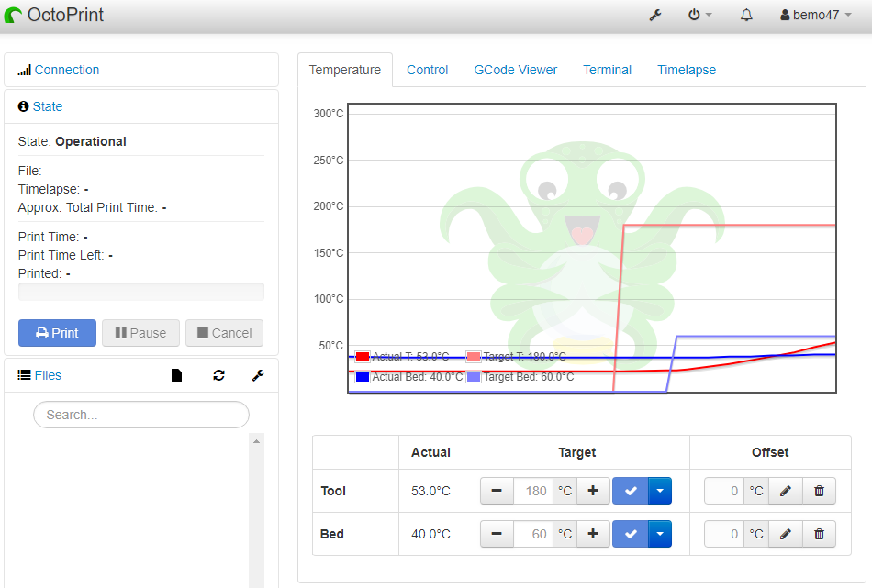This screenshot has height=588, width=872.
Task: Open notifications bell
Action: pos(746,15)
